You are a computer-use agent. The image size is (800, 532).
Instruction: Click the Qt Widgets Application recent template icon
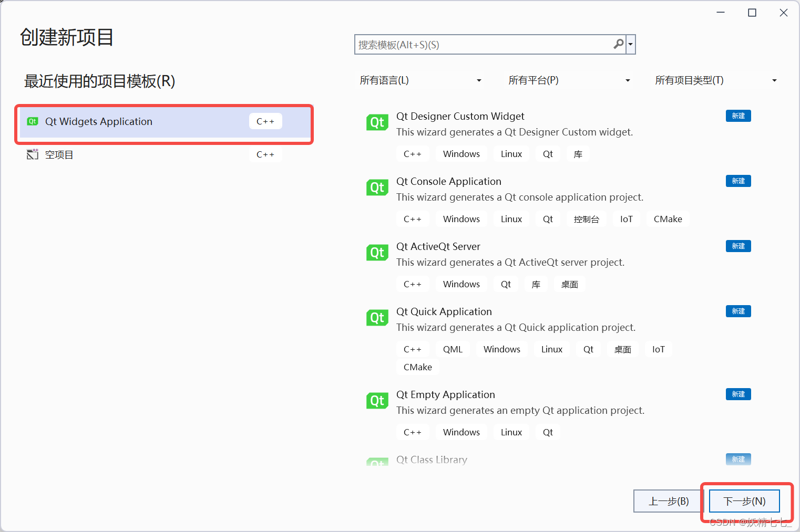click(33, 121)
